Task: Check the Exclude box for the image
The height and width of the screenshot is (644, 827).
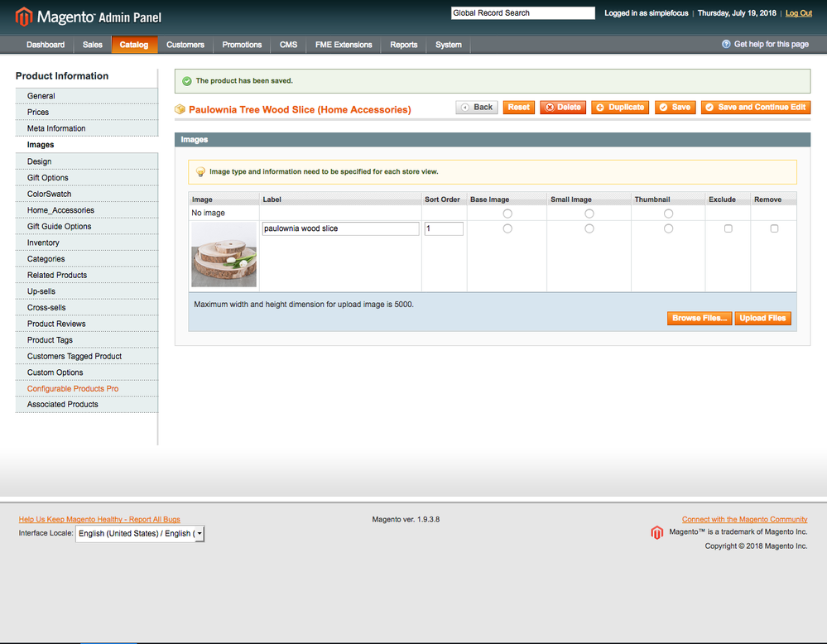Action: click(x=728, y=228)
